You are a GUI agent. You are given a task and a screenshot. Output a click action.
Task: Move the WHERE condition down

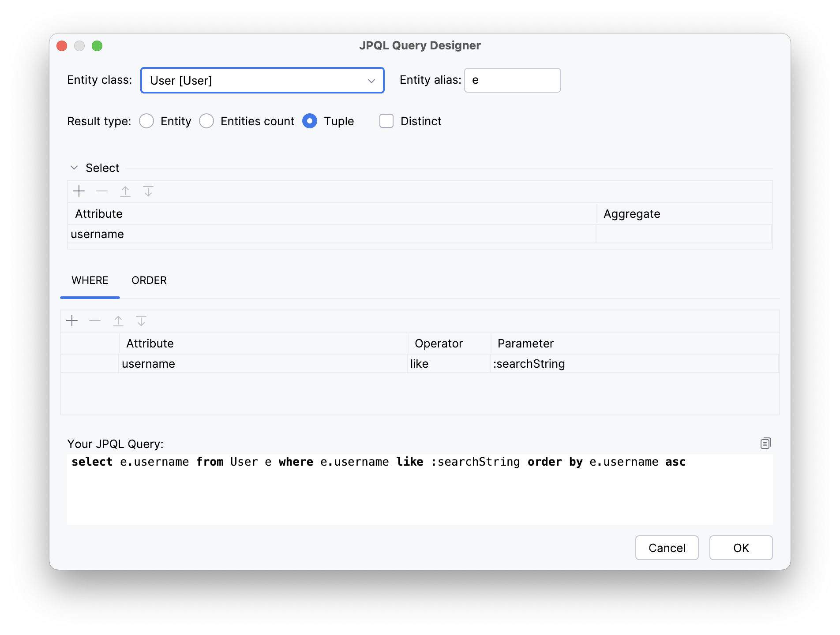(141, 321)
